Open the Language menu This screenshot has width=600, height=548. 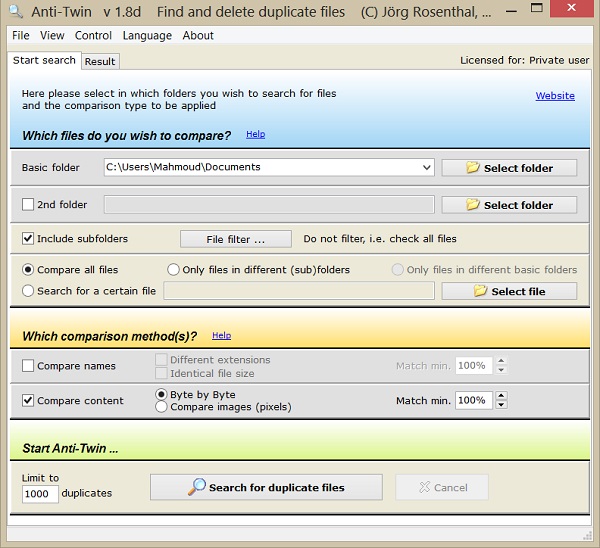pyautogui.click(x=147, y=36)
